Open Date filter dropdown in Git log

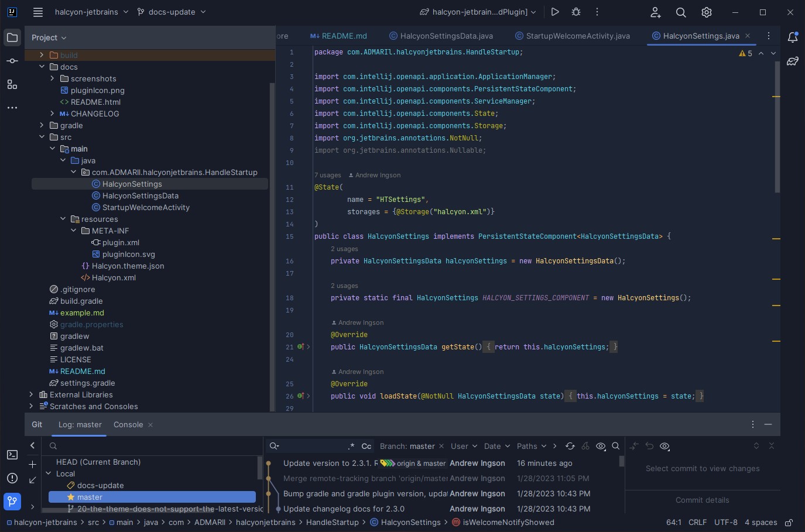[x=497, y=446]
